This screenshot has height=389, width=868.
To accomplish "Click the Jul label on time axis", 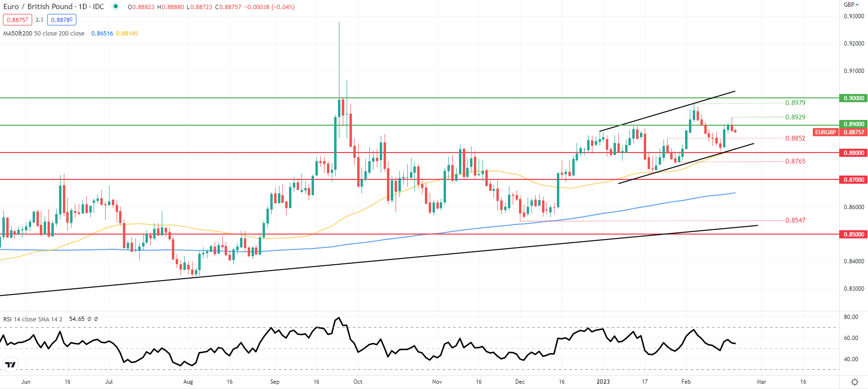I will click(109, 382).
